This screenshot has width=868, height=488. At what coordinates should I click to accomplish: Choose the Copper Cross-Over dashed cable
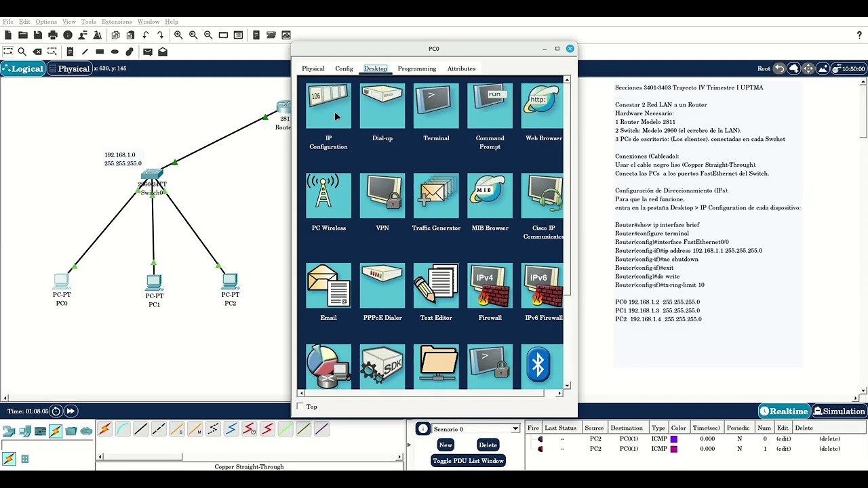click(x=159, y=429)
